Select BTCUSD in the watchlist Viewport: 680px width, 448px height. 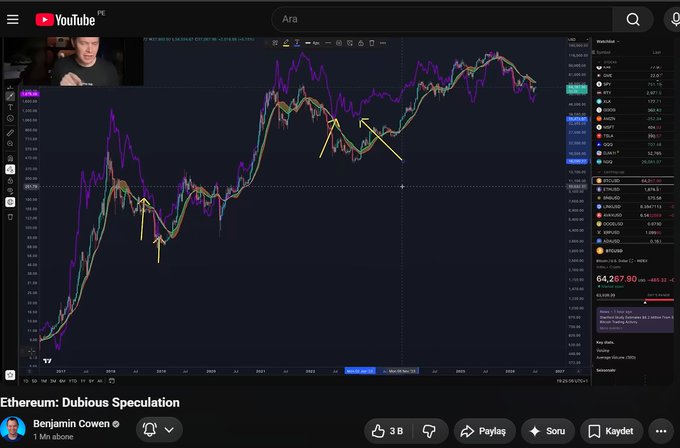pos(633,180)
